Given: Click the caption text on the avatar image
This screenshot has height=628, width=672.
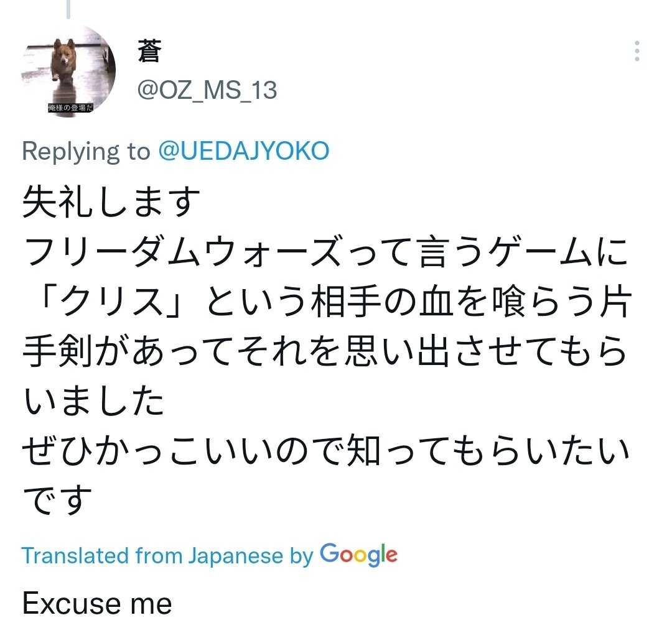Looking at the screenshot, I should pos(70,108).
